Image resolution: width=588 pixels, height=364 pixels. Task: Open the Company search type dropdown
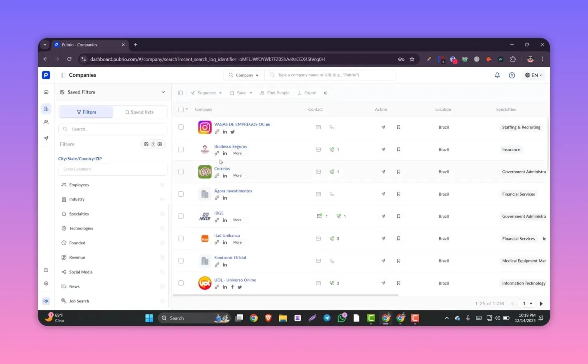tap(244, 75)
